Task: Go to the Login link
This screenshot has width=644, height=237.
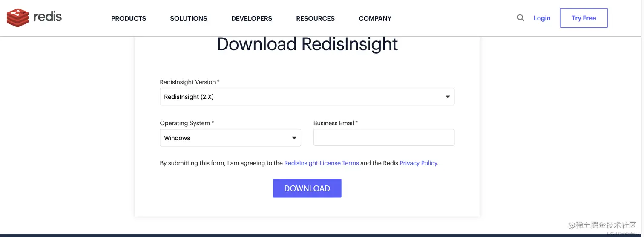Action: (x=542, y=18)
